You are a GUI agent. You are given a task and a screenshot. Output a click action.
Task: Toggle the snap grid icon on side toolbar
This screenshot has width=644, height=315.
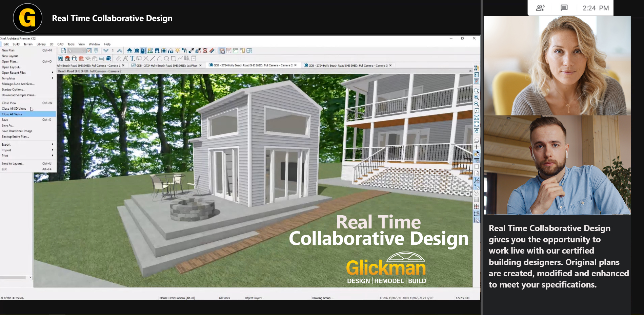pyautogui.click(x=476, y=200)
